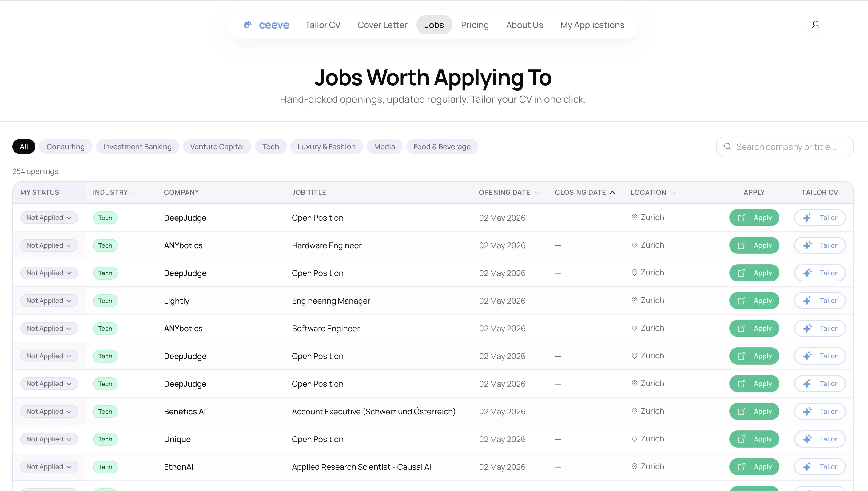
Task: Click Account Executive (Schweiz und Österreich) title
Action: coord(373,411)
